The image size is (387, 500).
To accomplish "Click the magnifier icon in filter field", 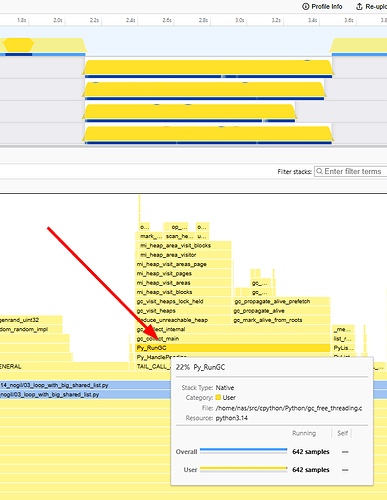I will (x=319, y=171).
